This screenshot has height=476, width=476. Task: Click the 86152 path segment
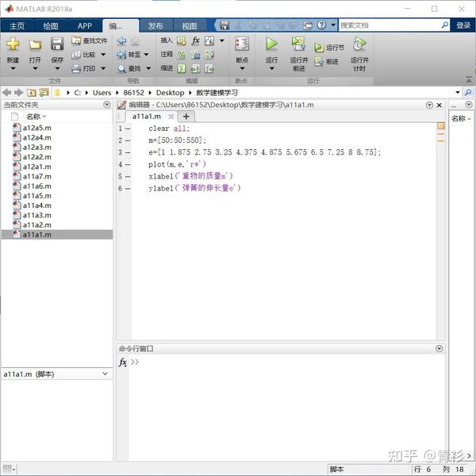[133, 93]
